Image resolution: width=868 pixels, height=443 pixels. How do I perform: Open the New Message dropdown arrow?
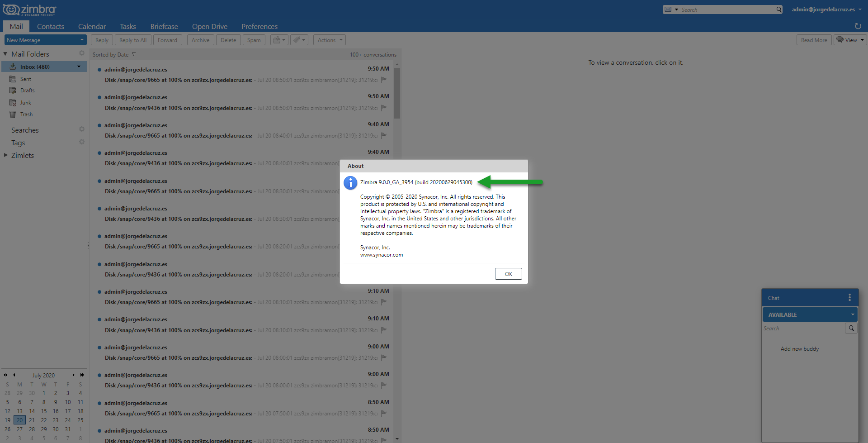tap(82, 40)
